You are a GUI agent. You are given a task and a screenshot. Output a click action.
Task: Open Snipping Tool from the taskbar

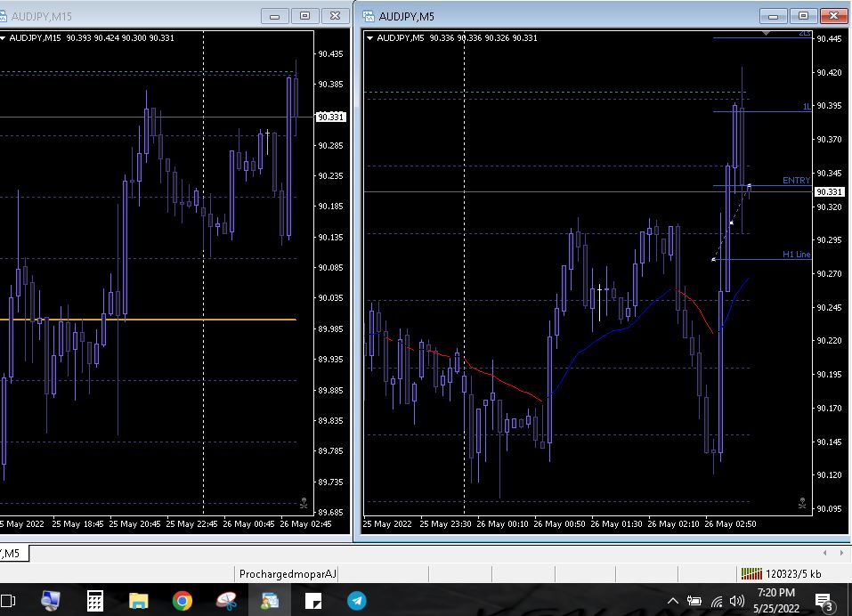pos(226,601)
